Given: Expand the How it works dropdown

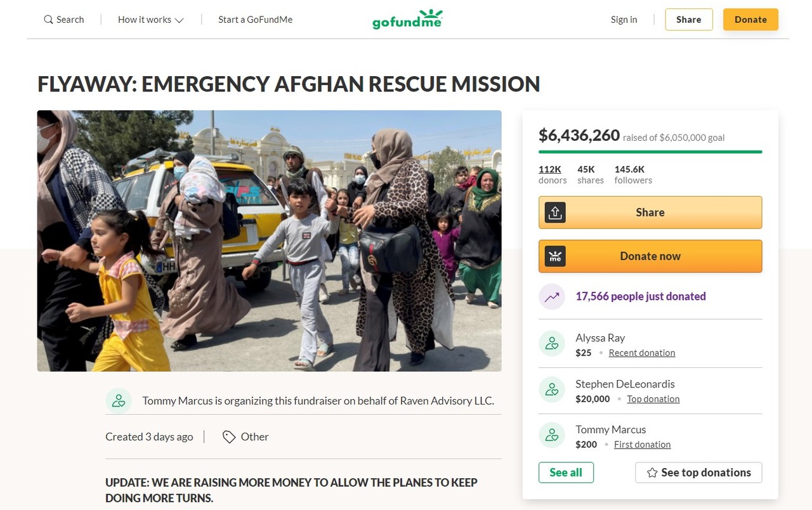Looking at the screenshot, I should (151, 20).
